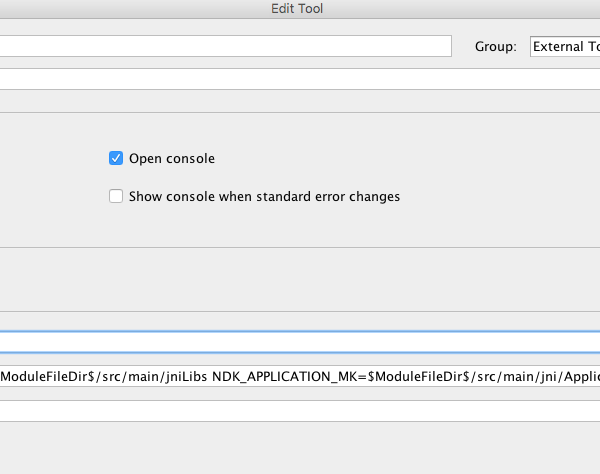Enable Show console when standard error changes
The width and height of the screenshot is (600, 474).
pos(116,196)
